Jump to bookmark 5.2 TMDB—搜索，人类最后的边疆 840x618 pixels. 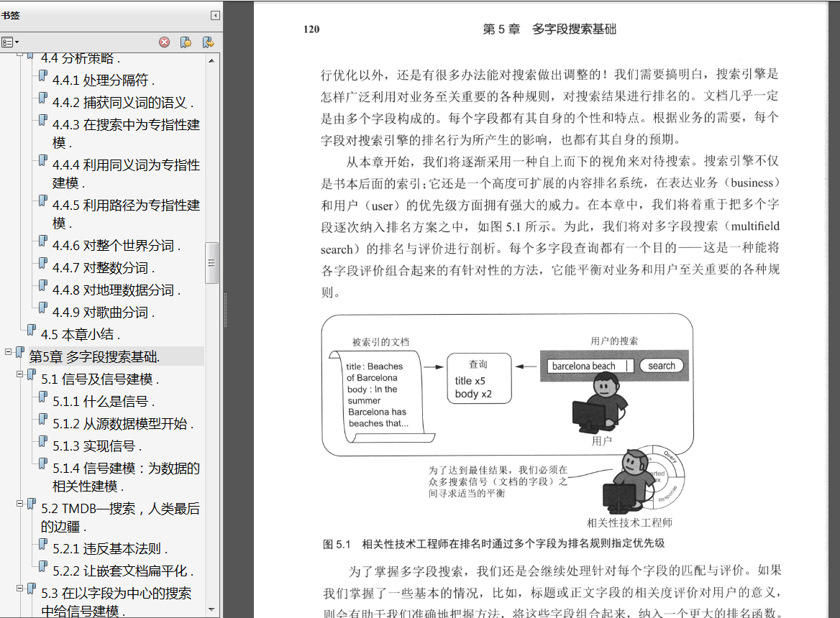tap(120, 517)
